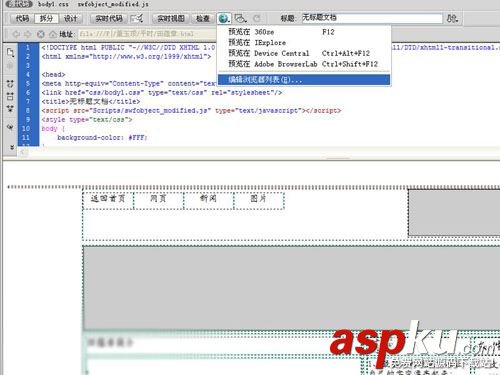500x375 pixels.
Task: Open the file management icon
Action: tap(452, 18)
